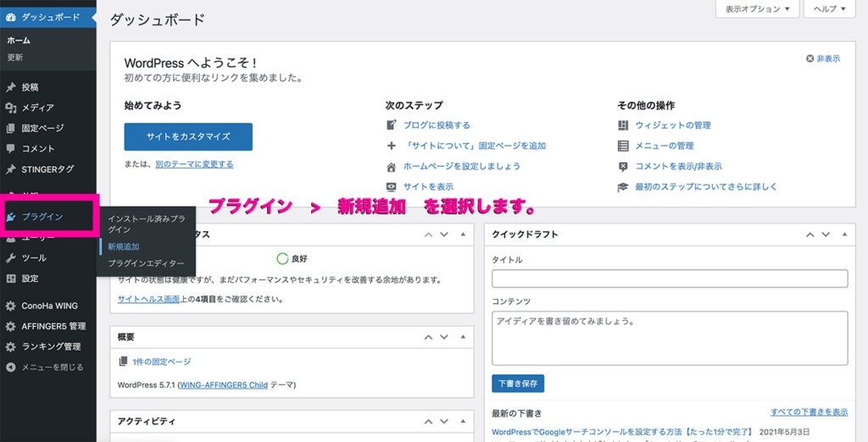Click the Comments (コメント) bubble icon
868x442 pixels.
click(10, 148)
